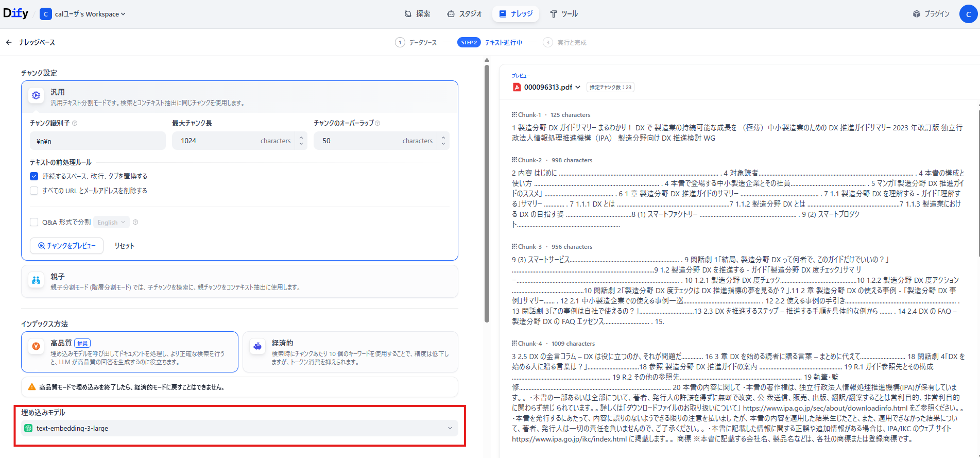Click the Dify logo
This screenshot has width=980, height=458.
click(16, 13)
